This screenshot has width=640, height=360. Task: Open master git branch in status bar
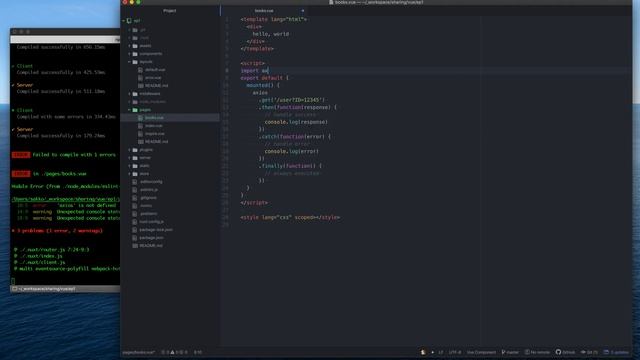coord(510,352)
